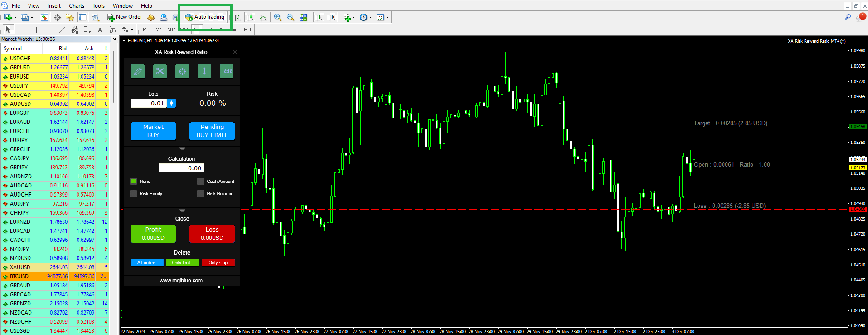The image size is (868, 335).
Task: Open the File menu
Action: pyautogui.click(x=16, y=6)
